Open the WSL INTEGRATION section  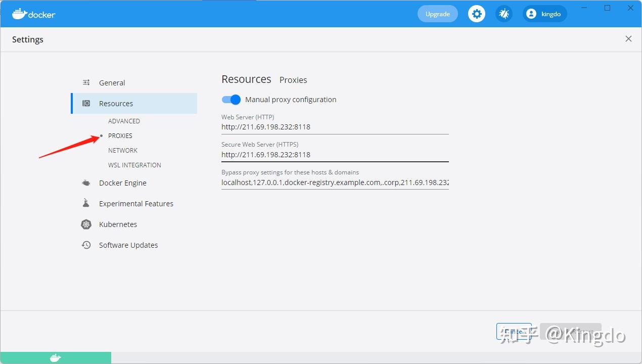134,165
